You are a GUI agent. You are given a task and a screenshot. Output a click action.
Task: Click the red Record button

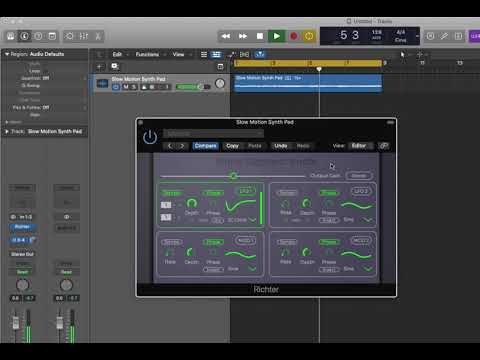point(293,36)
